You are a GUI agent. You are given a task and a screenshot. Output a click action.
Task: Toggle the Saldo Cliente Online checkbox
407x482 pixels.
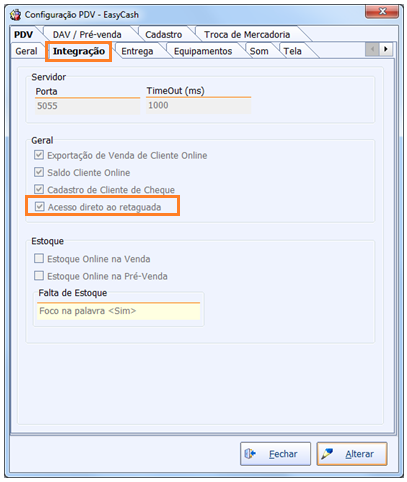[x=39, y=172]
